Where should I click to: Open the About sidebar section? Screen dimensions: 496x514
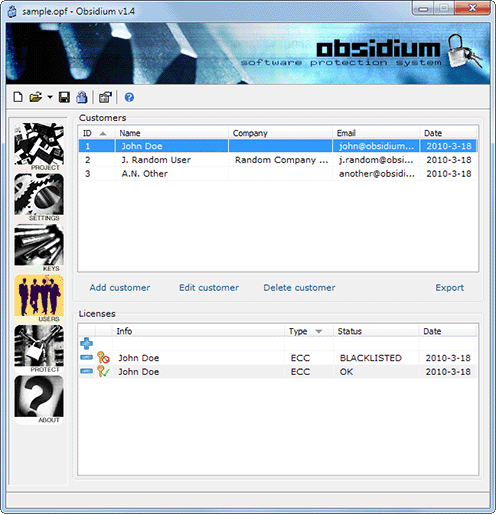click(39, 400)
